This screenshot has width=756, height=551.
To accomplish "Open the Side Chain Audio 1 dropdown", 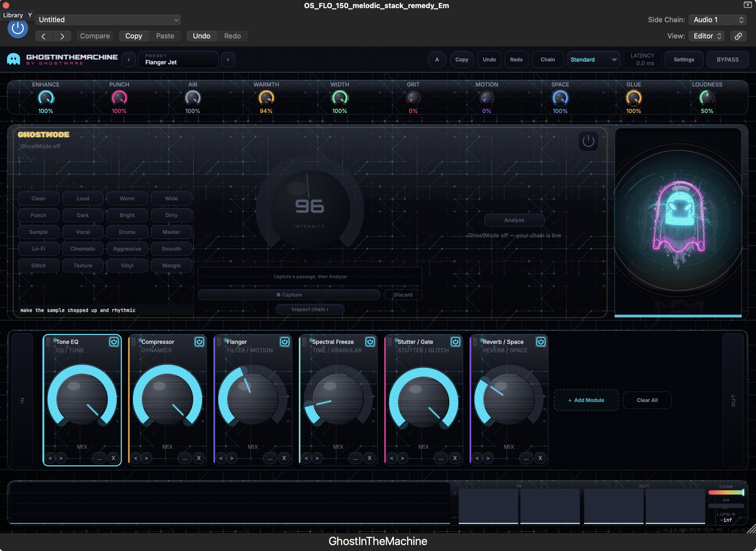I will pyautogui.click(x=717, y=20).
